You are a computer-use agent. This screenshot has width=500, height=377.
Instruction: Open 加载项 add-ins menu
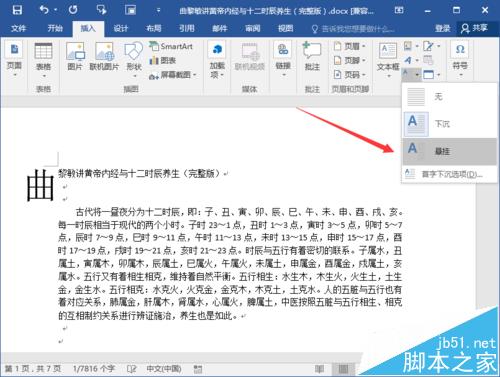tap(217, 60)
